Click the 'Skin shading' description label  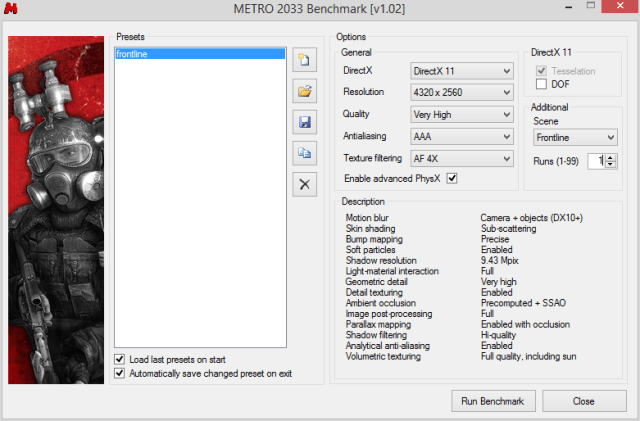(x=370, y=228)
